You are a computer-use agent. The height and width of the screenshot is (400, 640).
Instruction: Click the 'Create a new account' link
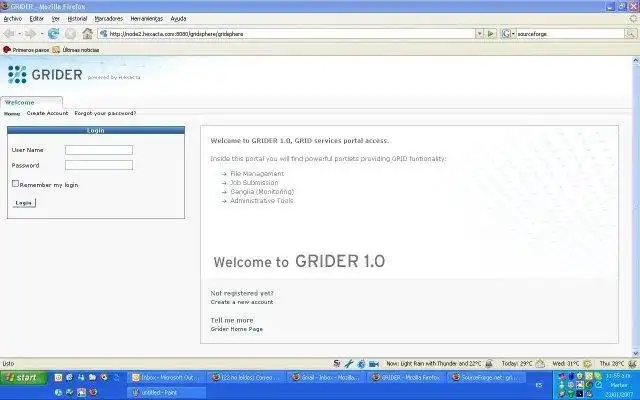point(242,302)
